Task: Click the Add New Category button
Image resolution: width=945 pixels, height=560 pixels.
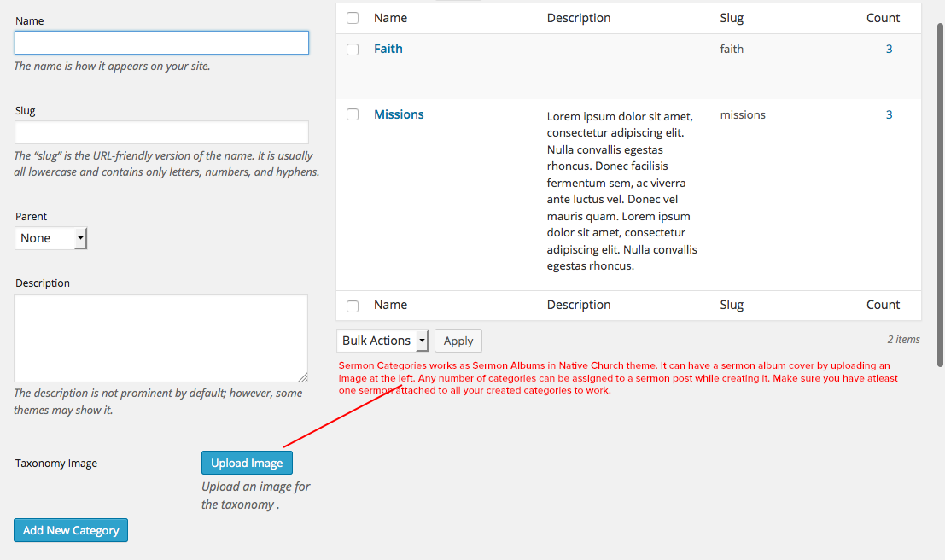Action: click(71, 530)
